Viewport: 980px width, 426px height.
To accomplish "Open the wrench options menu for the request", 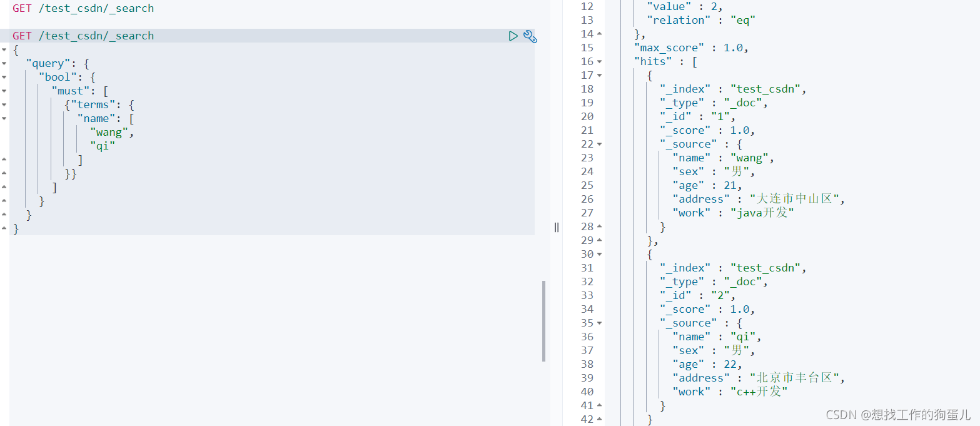I will click(x=530, y=36).
